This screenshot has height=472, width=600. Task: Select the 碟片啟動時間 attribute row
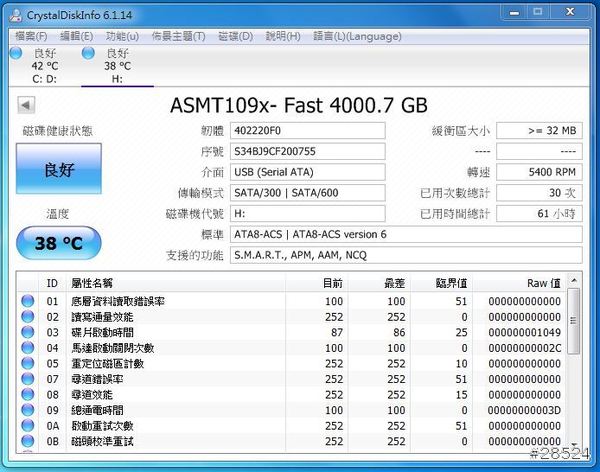292,332
